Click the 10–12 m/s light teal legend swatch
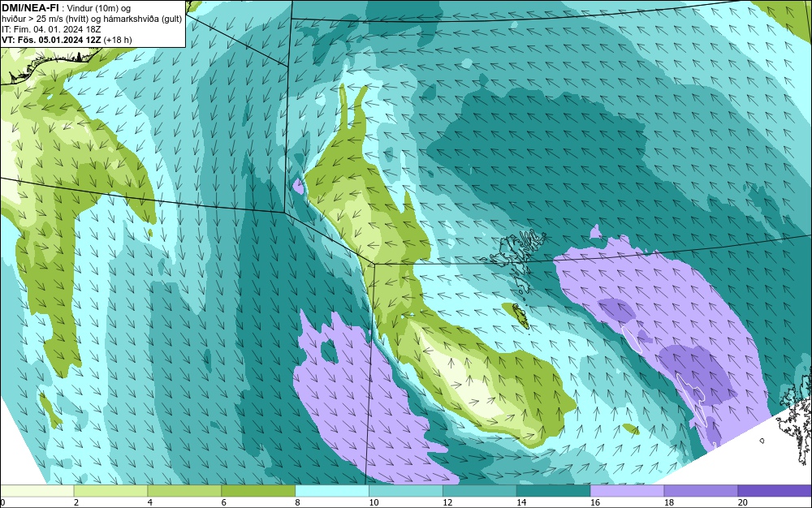This screenshot has width=812, height=508. click(x=406, y=490)
